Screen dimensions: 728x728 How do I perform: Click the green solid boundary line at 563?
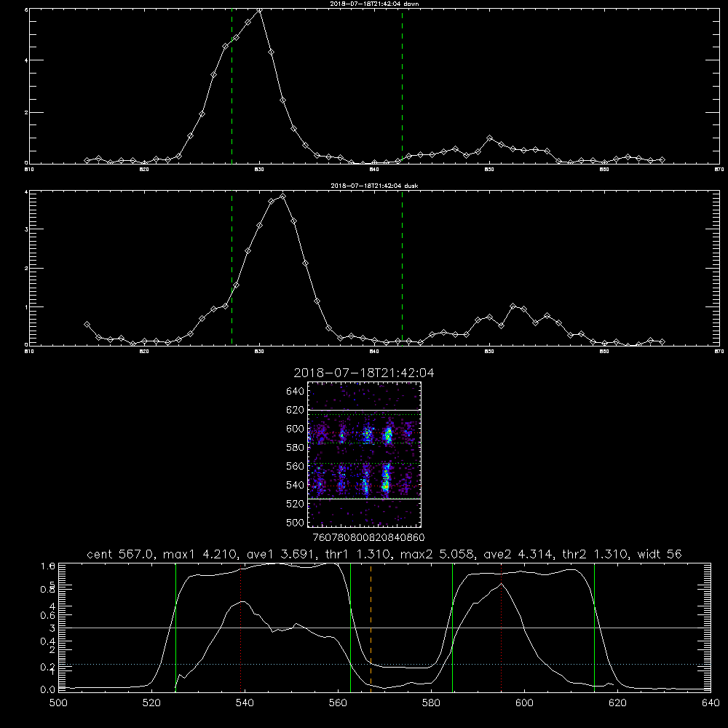pyautogui.click(x=351, y=628)
